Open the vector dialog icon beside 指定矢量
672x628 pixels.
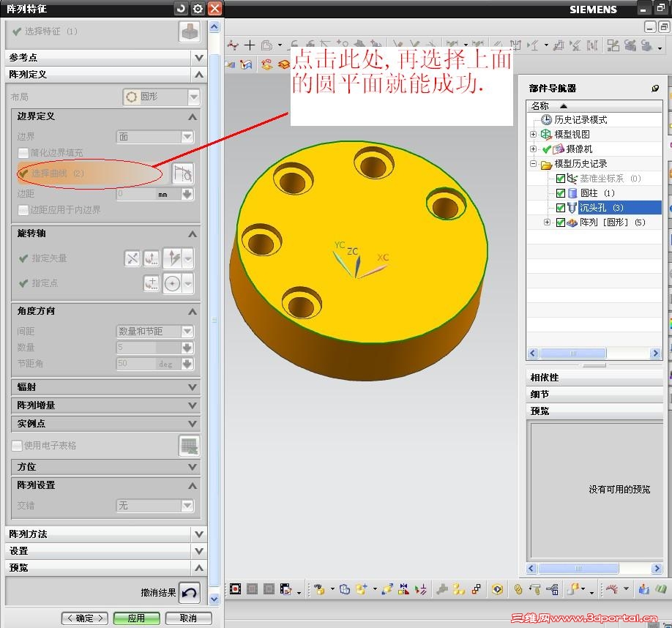[x=152, y=258]
